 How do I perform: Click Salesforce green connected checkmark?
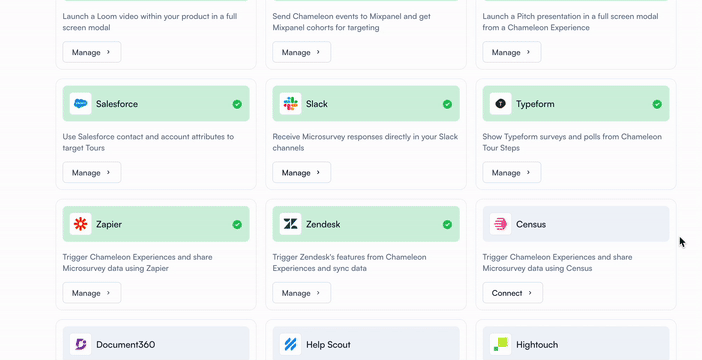point(237,104)
